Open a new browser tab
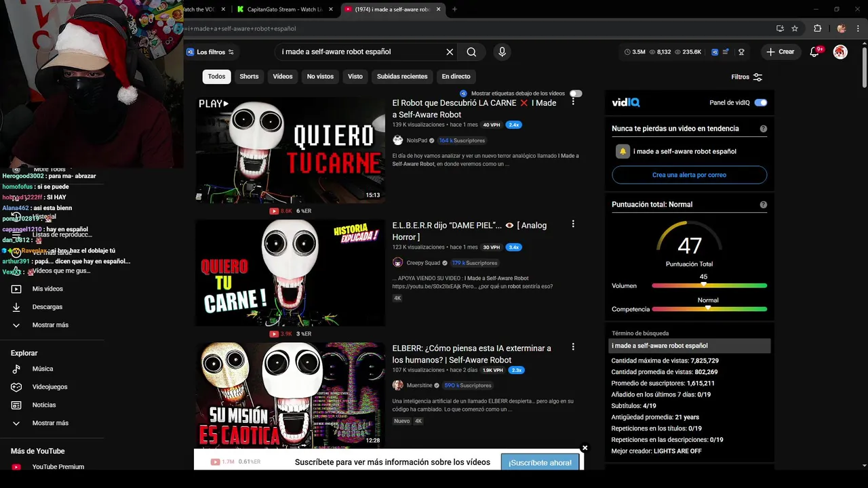 tap(454, 9)
